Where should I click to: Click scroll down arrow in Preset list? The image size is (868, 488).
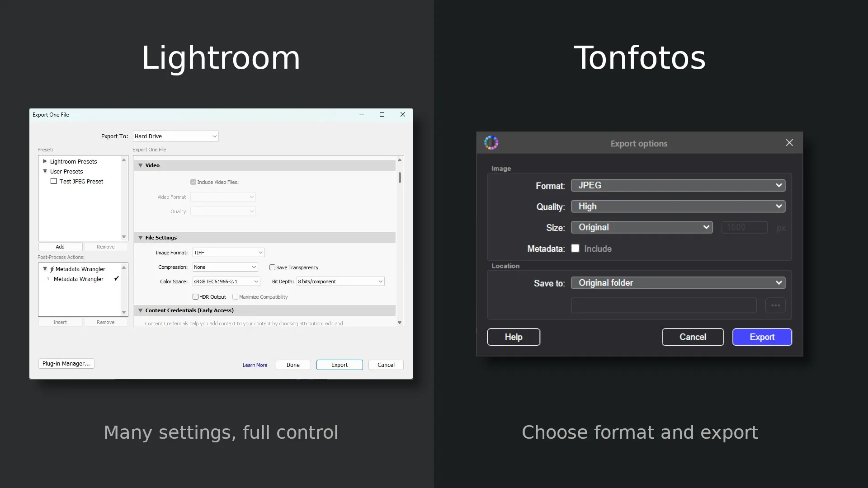pos(124,237)
